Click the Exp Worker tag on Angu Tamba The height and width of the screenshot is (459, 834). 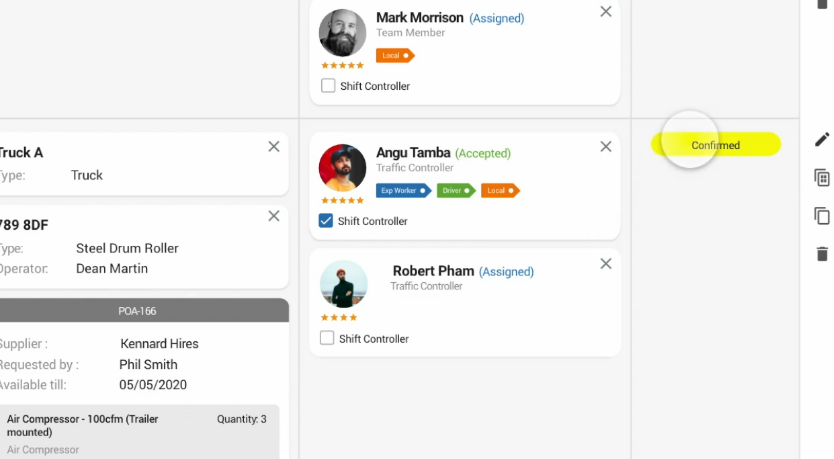tap(403, 190)
